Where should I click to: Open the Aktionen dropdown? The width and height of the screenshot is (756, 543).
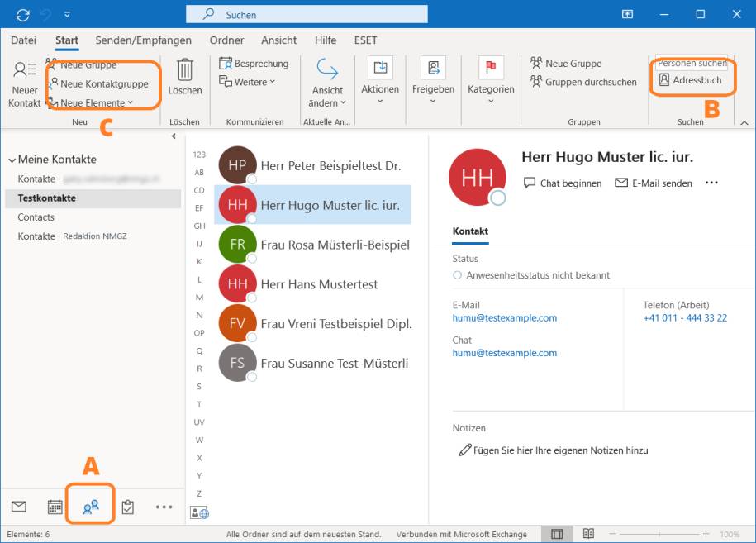pyautogui.click(x=380, y=80)
